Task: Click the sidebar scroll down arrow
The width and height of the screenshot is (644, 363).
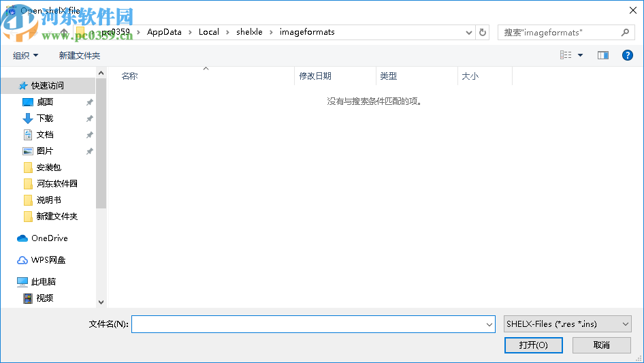Action: pos(101,302)
